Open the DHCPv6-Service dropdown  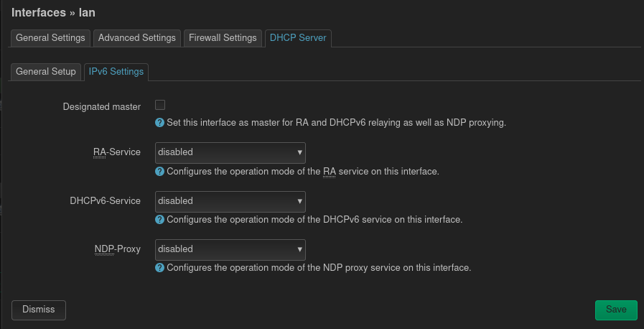[230, 202]
